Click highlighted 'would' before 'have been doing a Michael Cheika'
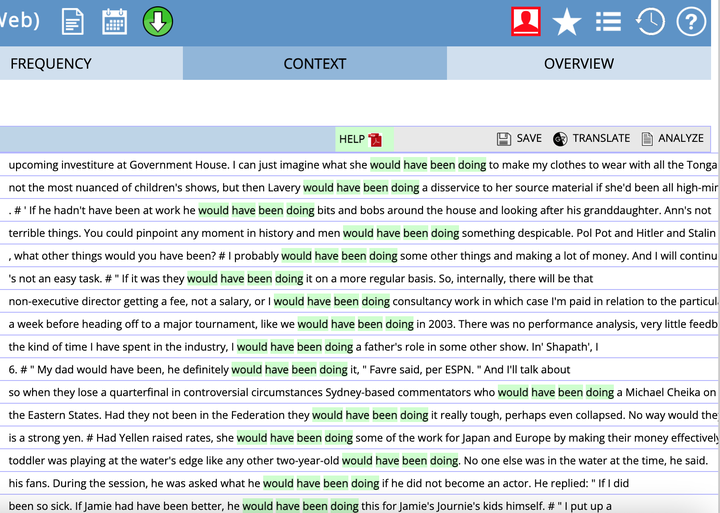This screenshot has width=720, height=513. tap(513, 392)
